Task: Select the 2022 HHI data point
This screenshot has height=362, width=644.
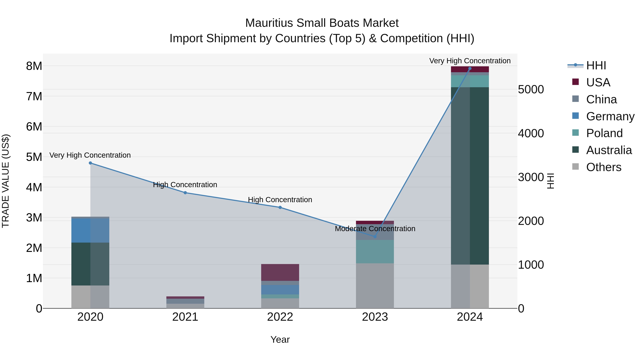Action: point(280,207)
